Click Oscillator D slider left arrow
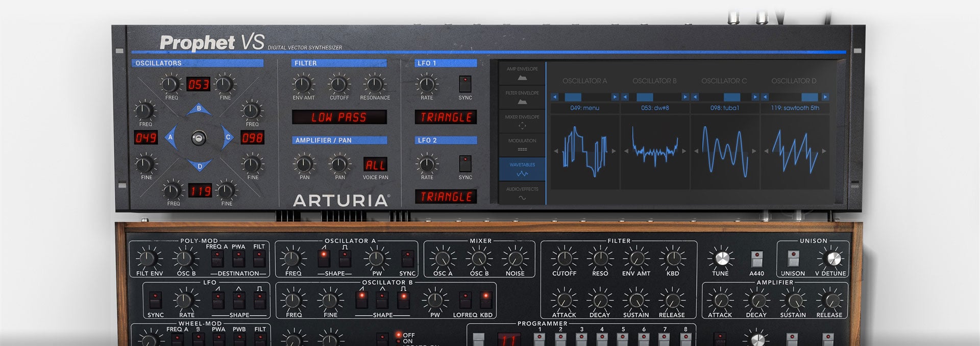 765,97
